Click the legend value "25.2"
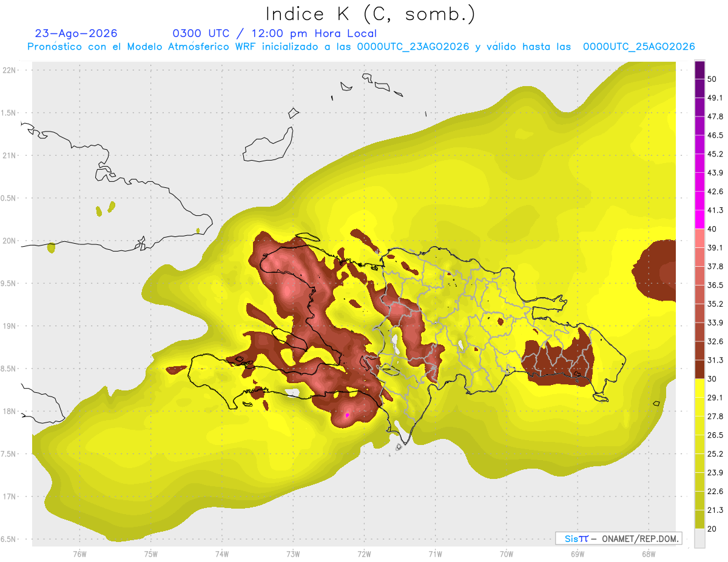 coord(716,454)
